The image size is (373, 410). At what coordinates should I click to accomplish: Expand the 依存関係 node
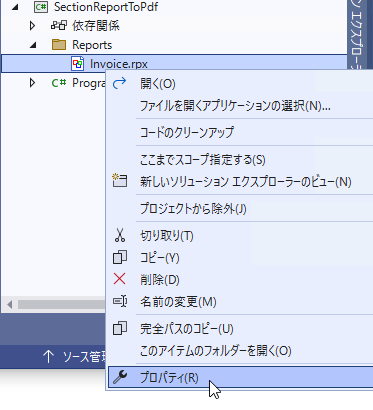point(32,26)
